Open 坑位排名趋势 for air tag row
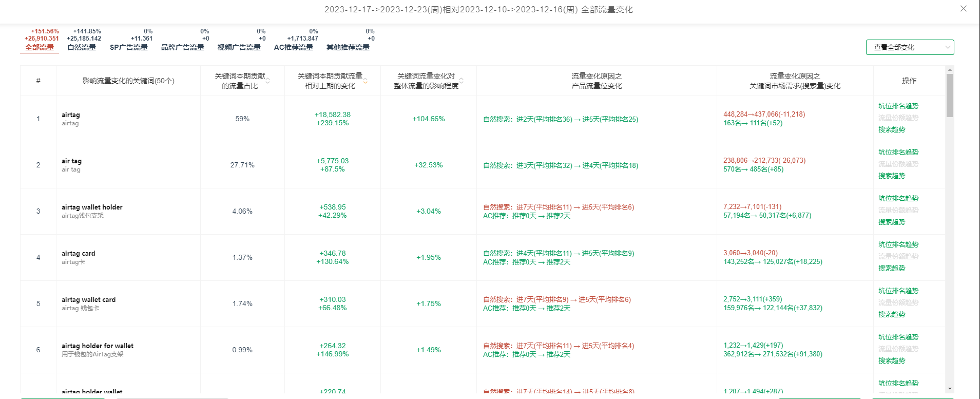980x399 pixels. (898, 152)
